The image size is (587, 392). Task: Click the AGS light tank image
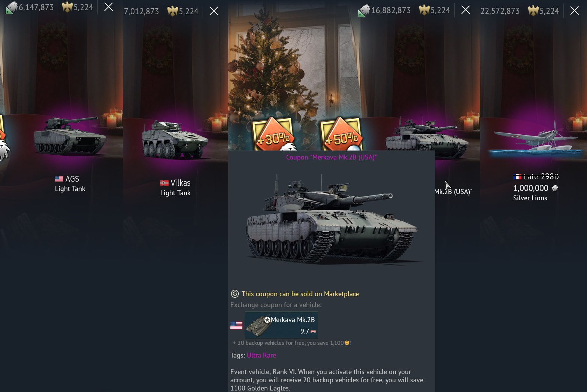[70, 136]
